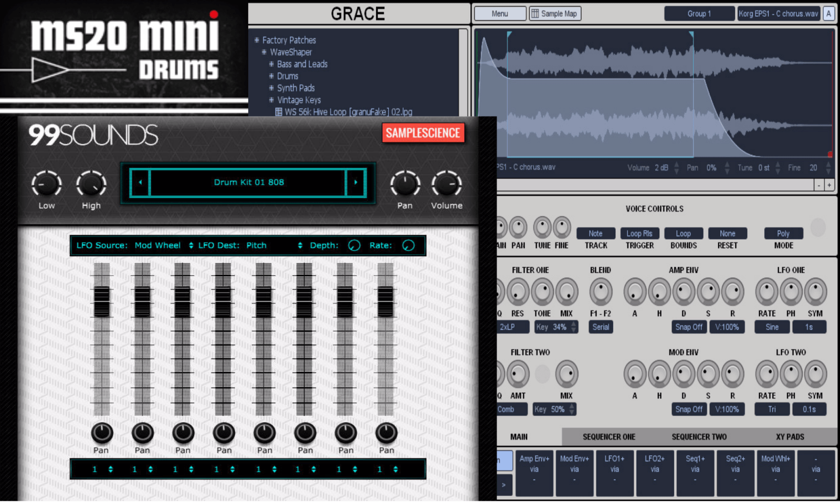Switch to SEQUENCER ONE tab

click(x=609, y=437)
